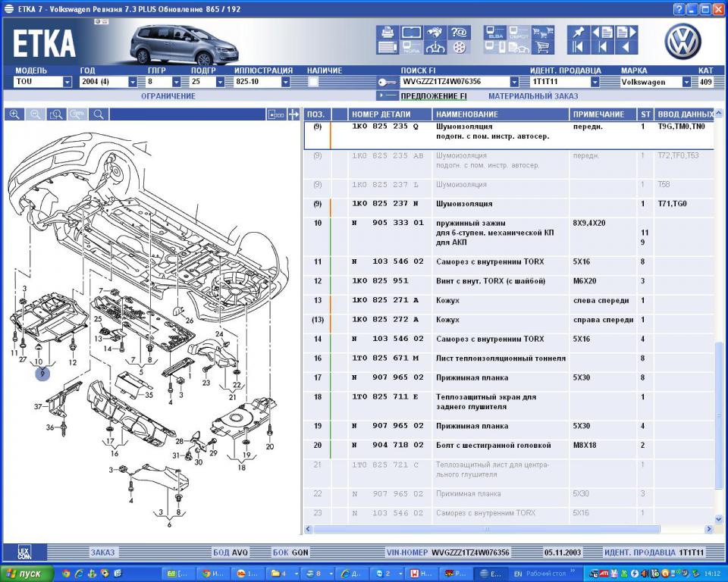The width and height of the screenshot is (728, 582).
Task: Click the EN language indicator in taskbar
Action: click(518, 574)
